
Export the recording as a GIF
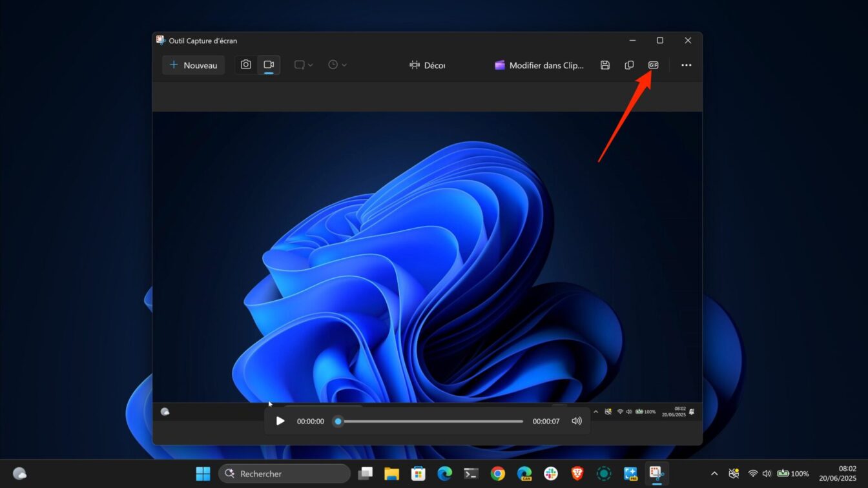[653, 65]
